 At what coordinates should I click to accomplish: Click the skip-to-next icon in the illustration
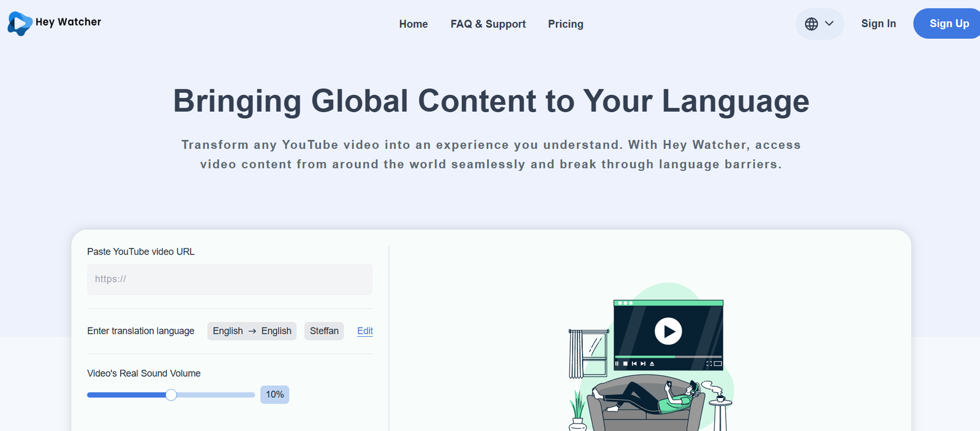(x=643, y=364)
